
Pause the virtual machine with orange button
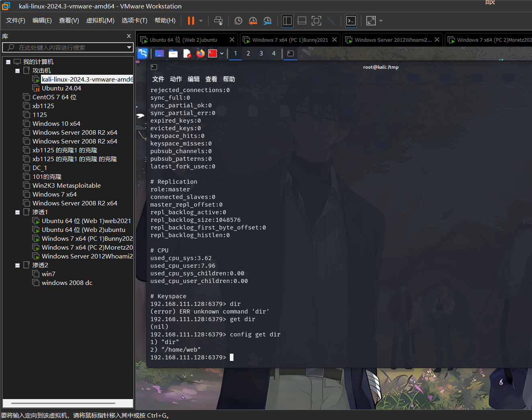tap(191, 21)
